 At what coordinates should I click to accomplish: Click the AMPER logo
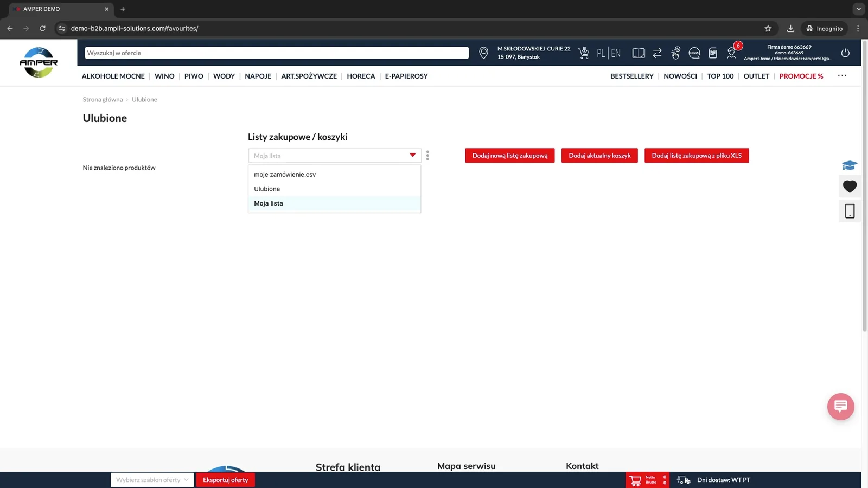point(39,62)
